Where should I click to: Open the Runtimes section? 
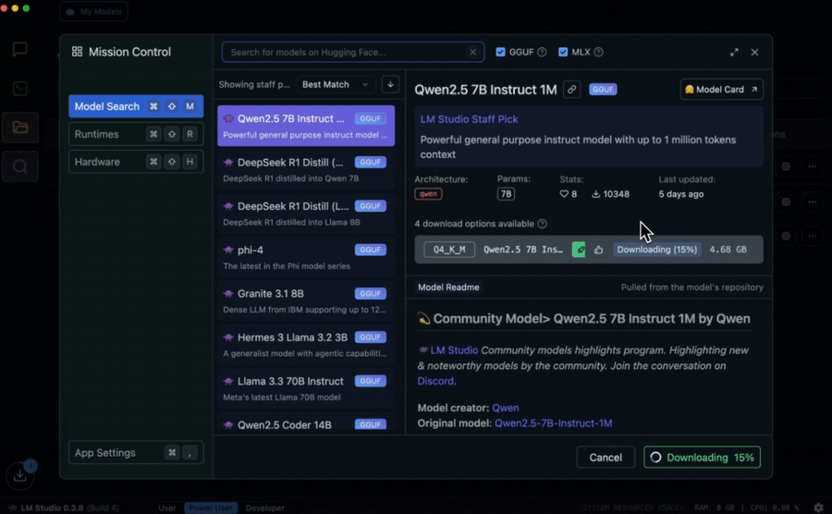click(136, 134)
